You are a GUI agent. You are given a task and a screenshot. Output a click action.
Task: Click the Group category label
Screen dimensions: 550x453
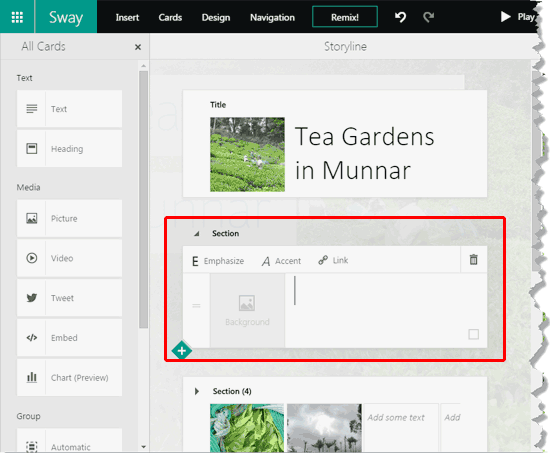click(x=28, y=416)
